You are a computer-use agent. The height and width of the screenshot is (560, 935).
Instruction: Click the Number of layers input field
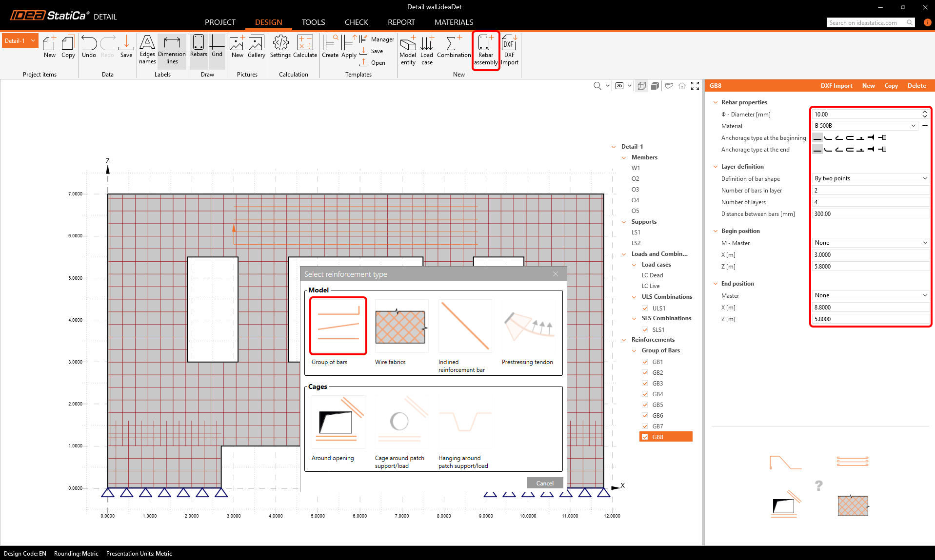tap(870, 202)
